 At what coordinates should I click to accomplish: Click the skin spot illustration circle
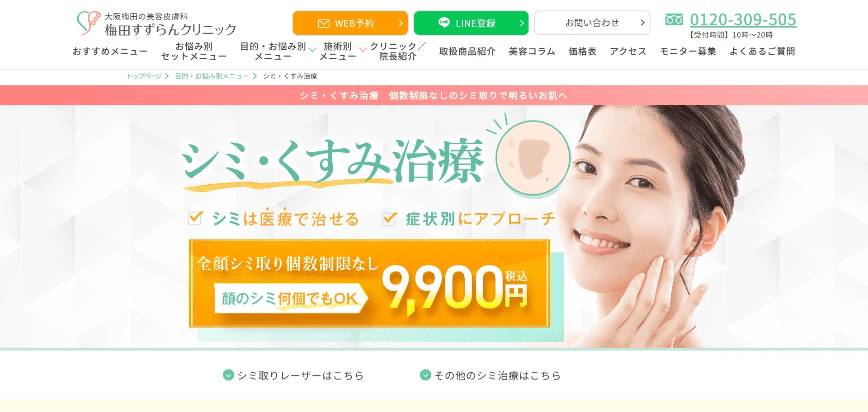tap(533, 158)
